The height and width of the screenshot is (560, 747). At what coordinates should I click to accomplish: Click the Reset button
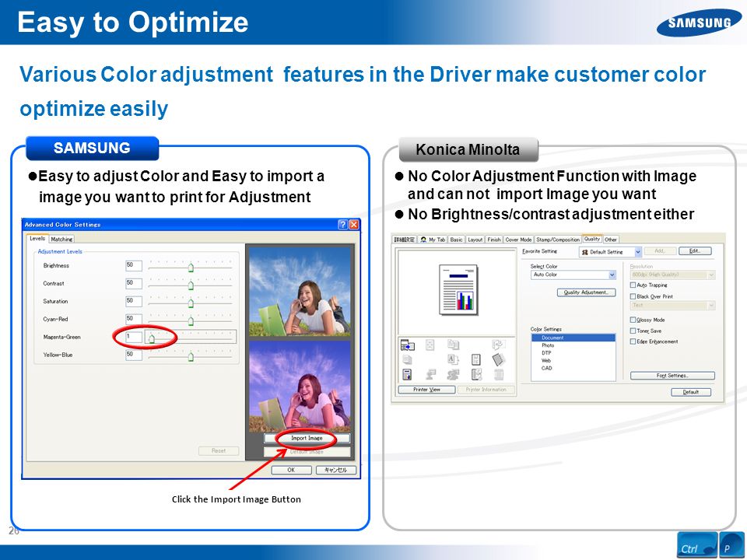(x=219, y=450)
